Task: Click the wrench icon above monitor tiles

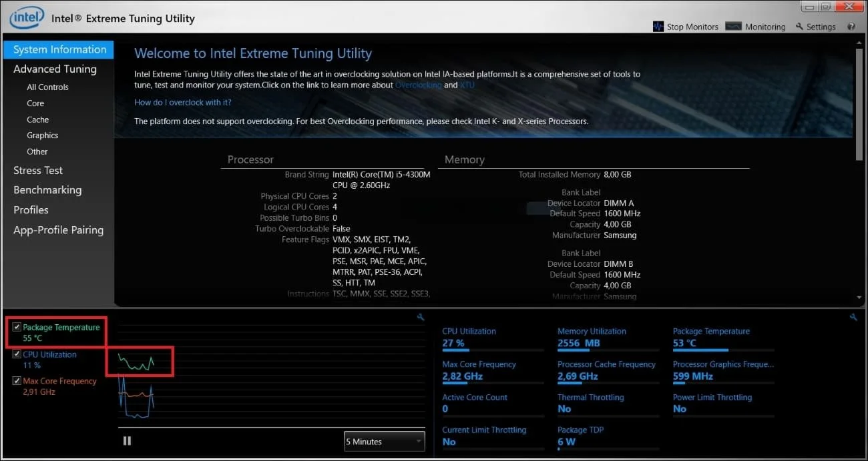Action: (x=853, y=318)
